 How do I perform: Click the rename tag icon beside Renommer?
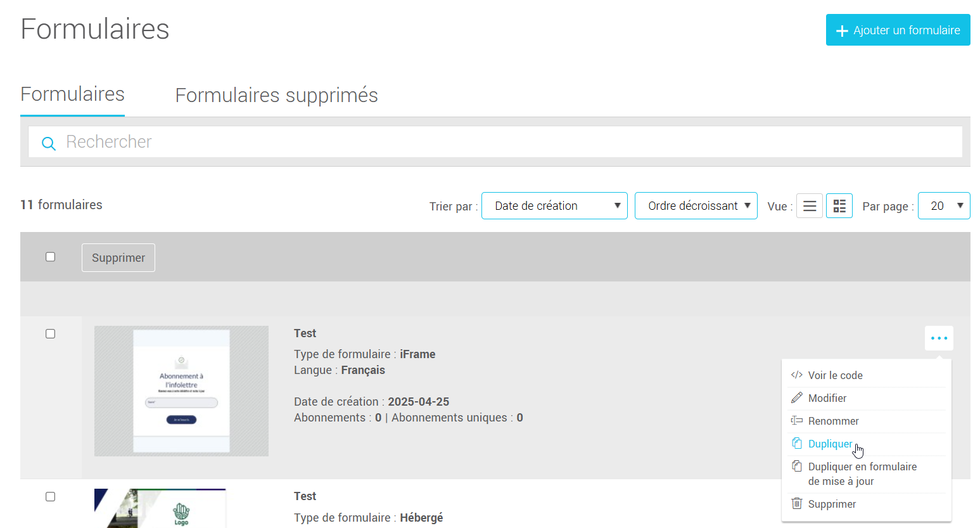(x=796, y=420)
